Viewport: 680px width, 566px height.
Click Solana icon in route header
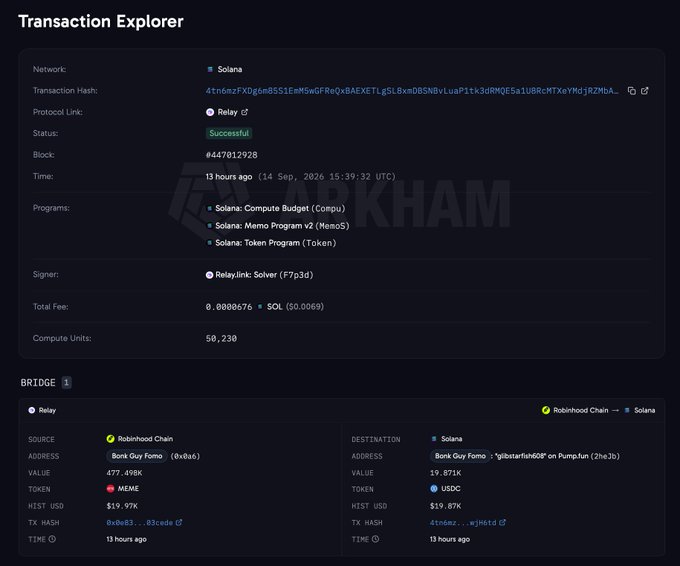pyautogui.click(x=627, y=410)
